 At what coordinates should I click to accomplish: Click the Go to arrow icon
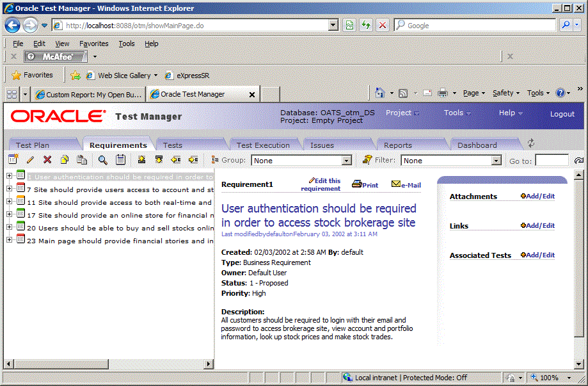tap(578, 161)
